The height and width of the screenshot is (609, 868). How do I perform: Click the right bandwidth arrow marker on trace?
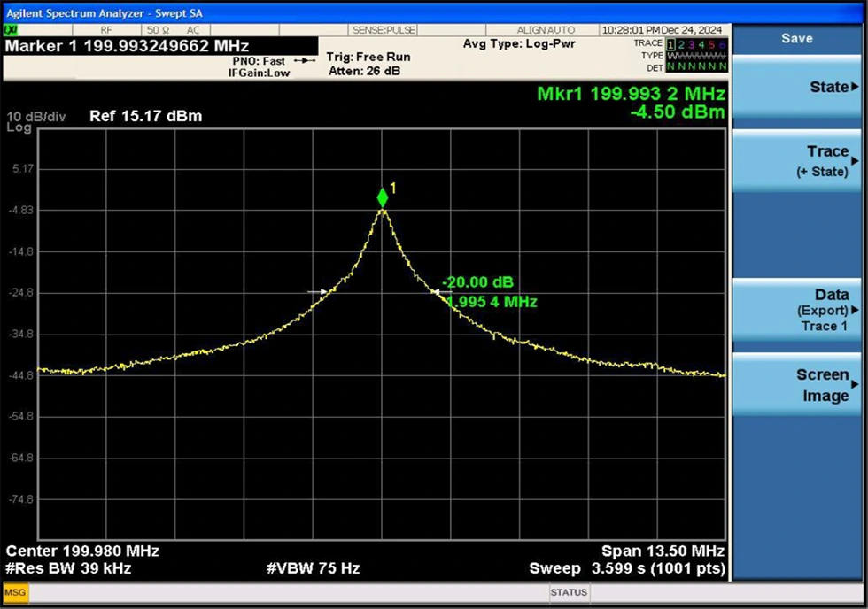(x=442, y=291)
